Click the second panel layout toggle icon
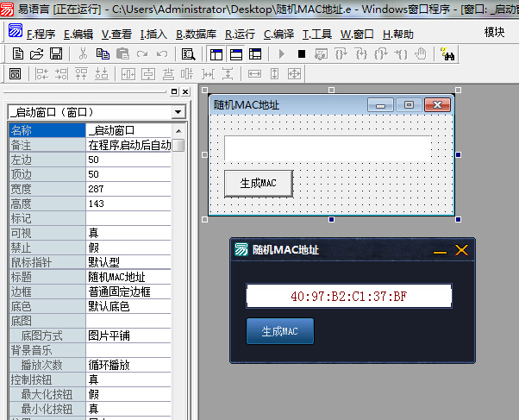The width and height of the screenshot is (519, 420). pos(236,54)
